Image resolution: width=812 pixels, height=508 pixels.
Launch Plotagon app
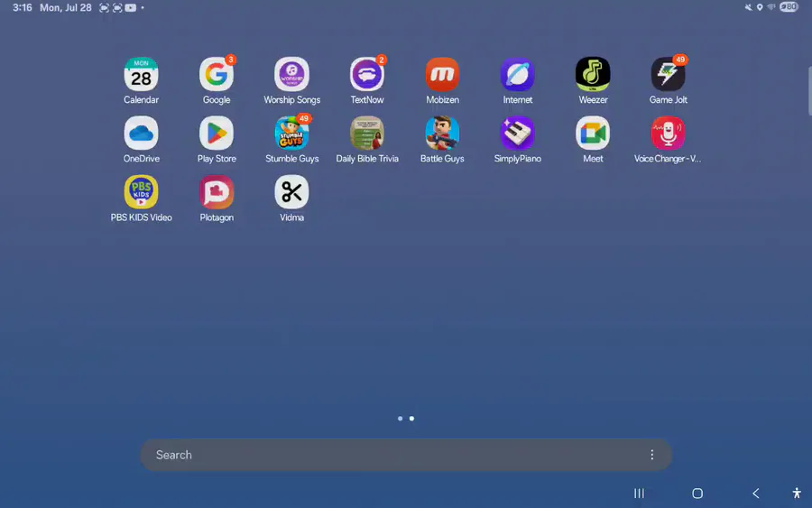(x=217, y=192)
